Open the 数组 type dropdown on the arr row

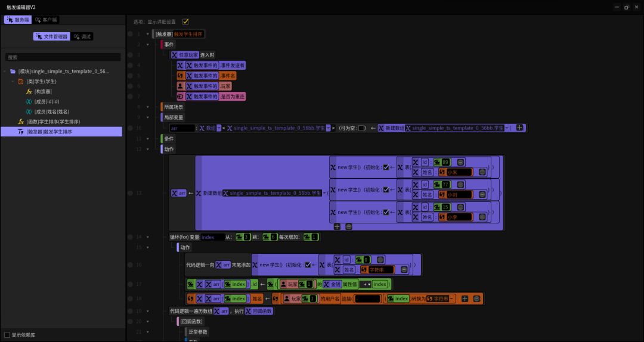[x=219, y=128]
